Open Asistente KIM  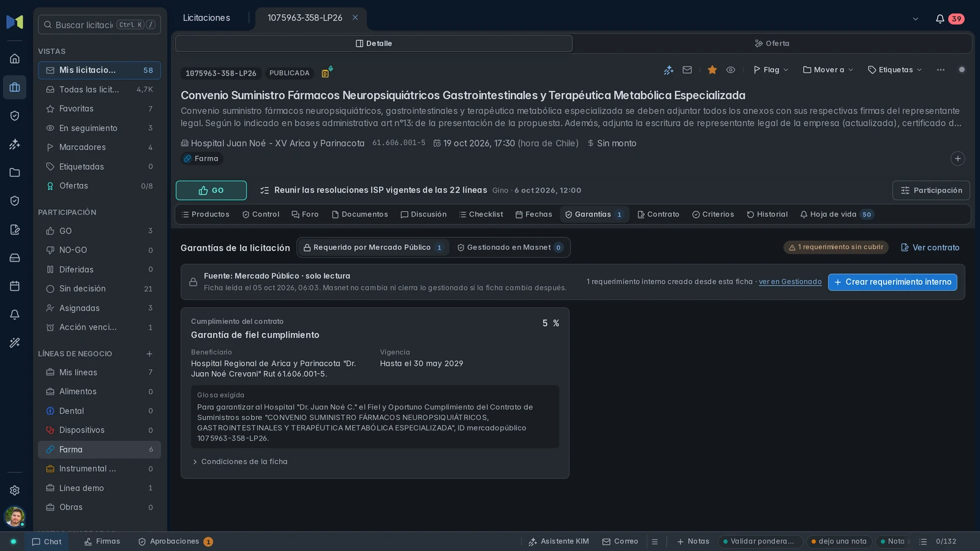pyautogui.click(x=559, y=542)
